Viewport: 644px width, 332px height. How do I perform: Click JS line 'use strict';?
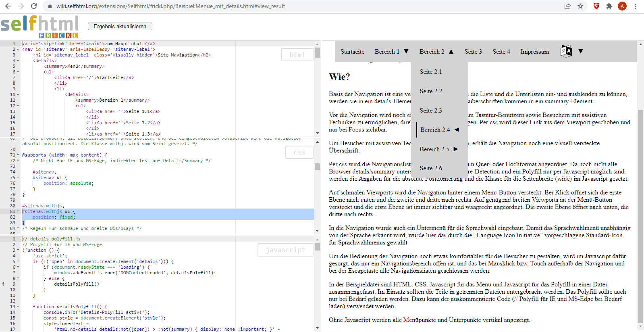pyautogui.click(x=50, y=256)
